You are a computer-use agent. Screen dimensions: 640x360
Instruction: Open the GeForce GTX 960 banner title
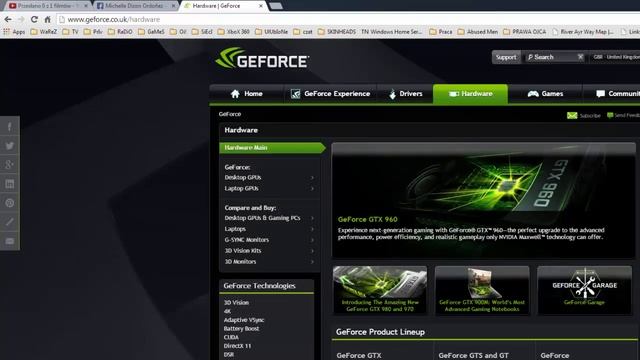[368, 220]
